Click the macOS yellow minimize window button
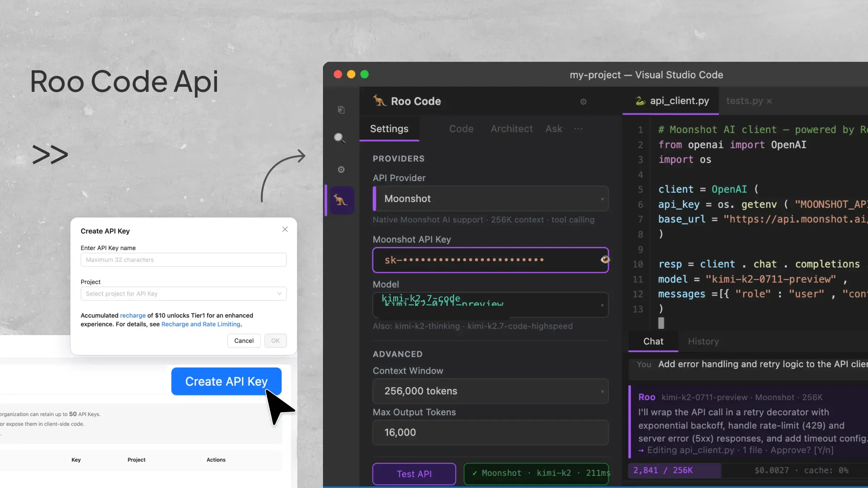Image resolution: width=868 pixels, height=488 pixels. tap(351, 74)
